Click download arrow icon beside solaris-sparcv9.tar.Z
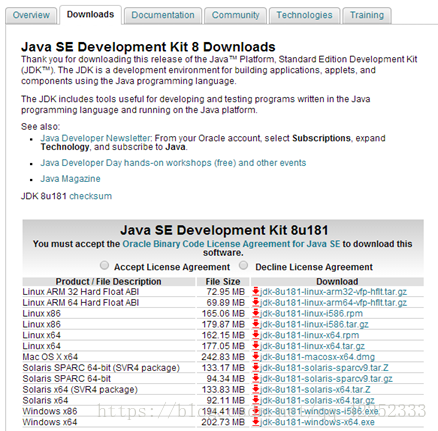This screenshot has width=438, height=431. pos(256,368)
